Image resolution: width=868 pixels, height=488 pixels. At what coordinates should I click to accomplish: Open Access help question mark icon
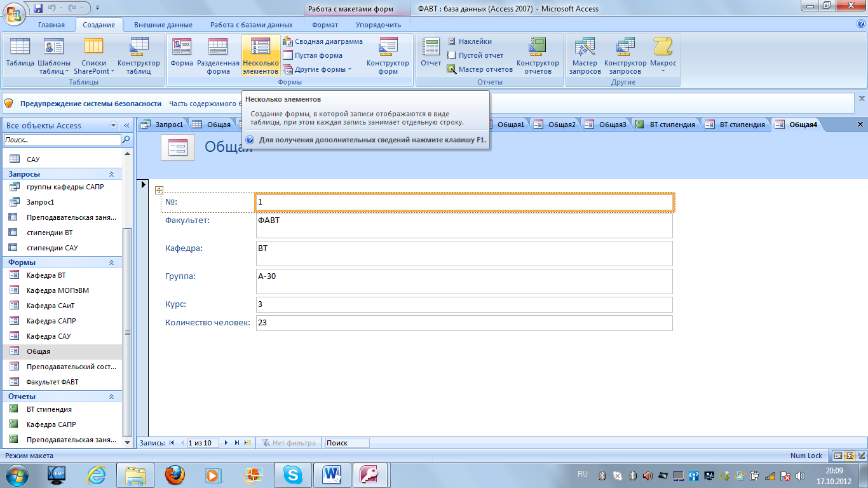(861, 24)
